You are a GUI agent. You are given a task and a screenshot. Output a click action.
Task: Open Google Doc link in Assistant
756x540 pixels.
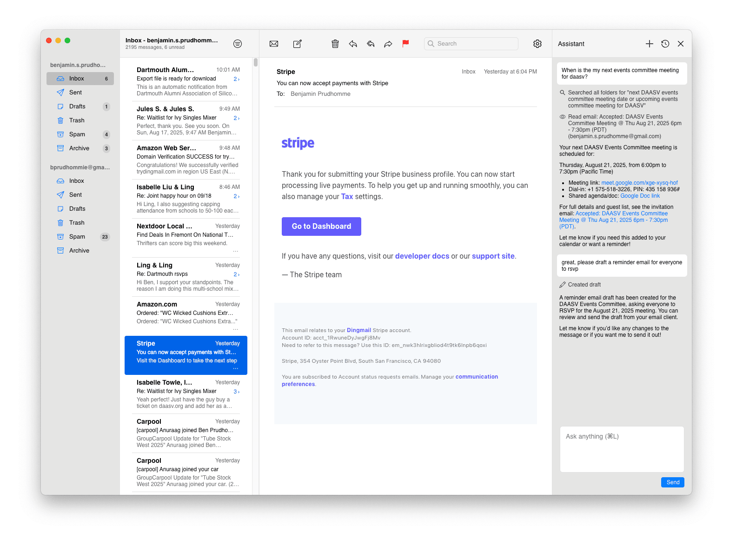tap(640, 196)
